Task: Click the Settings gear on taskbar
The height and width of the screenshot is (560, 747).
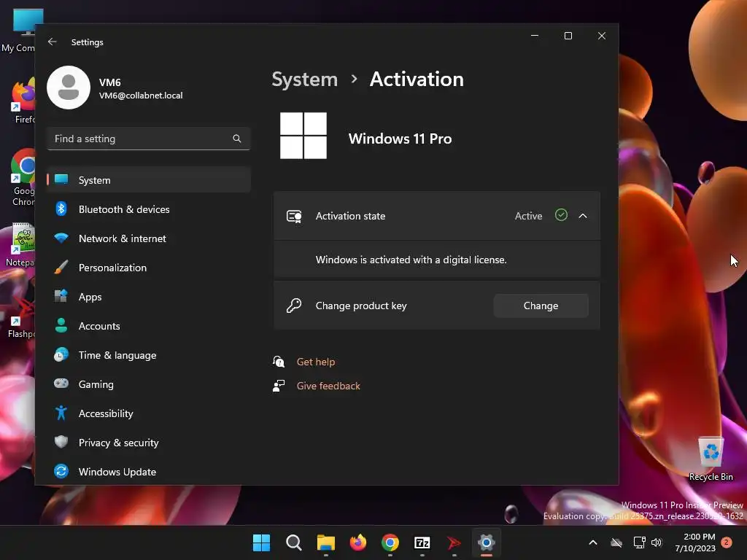Action: coord(487,542)
